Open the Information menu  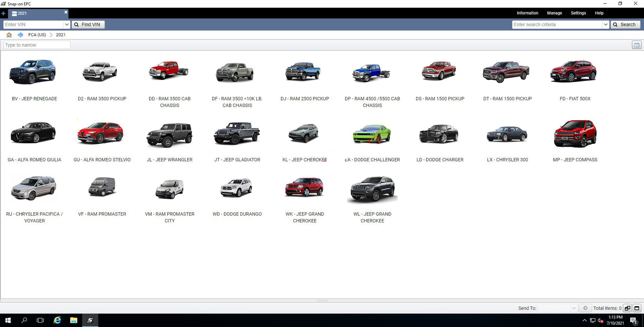click(x=527, y=13)
